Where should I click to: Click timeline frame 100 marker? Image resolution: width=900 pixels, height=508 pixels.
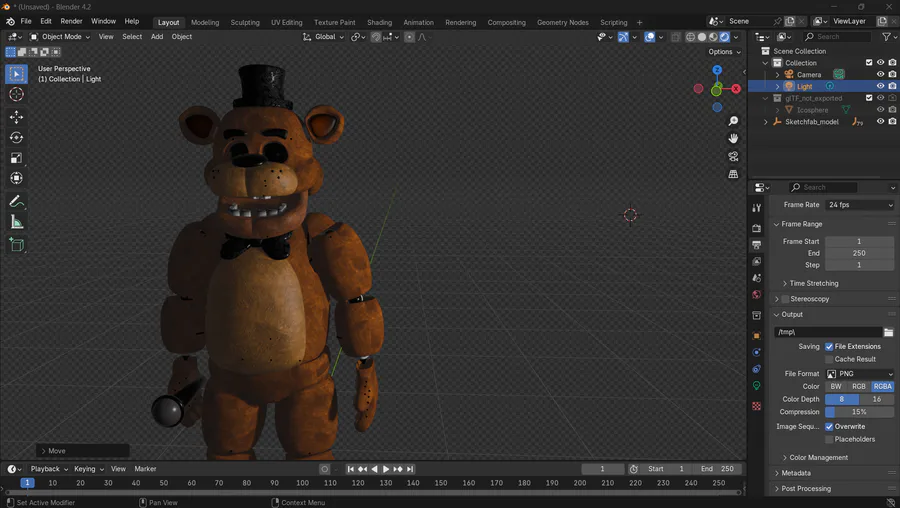302,483
